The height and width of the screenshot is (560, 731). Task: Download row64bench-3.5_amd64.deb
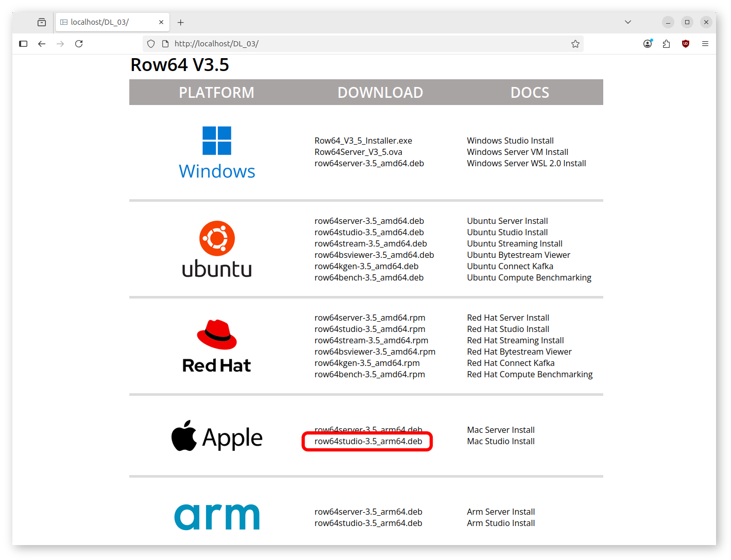click(x=369, y=277)
